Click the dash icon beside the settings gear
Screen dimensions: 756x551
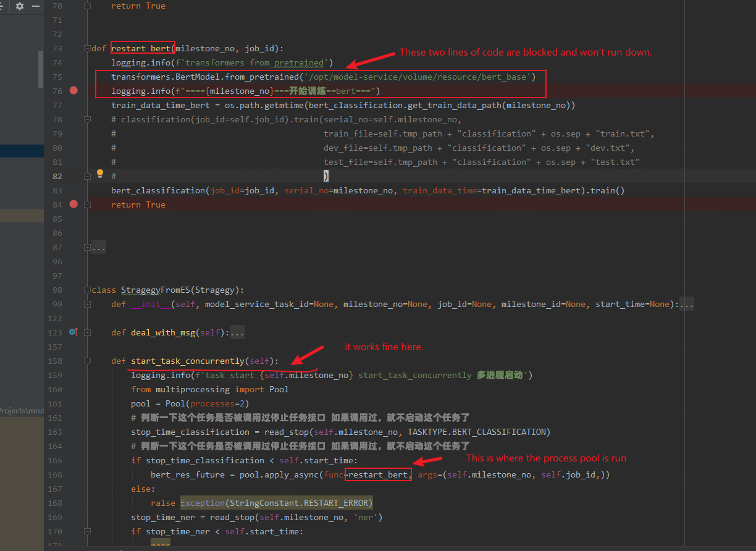point(36,7)
